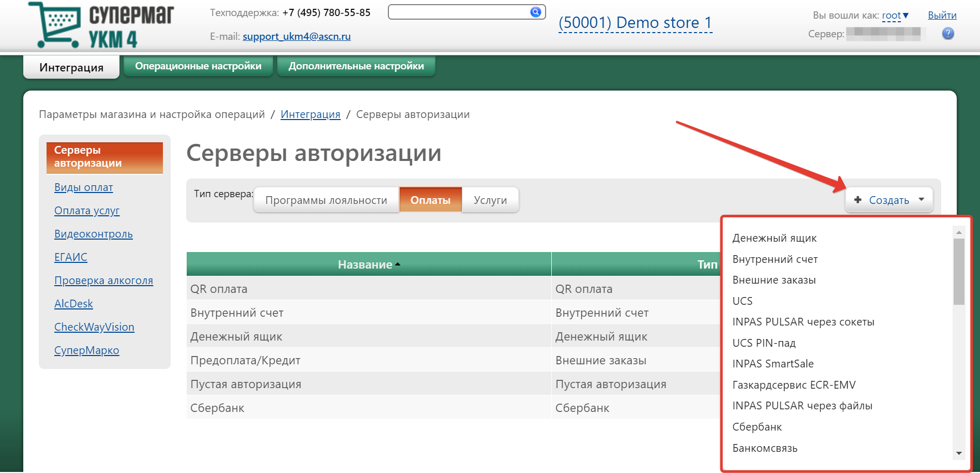Open the QR оплата row name

[x=219, y=289]
